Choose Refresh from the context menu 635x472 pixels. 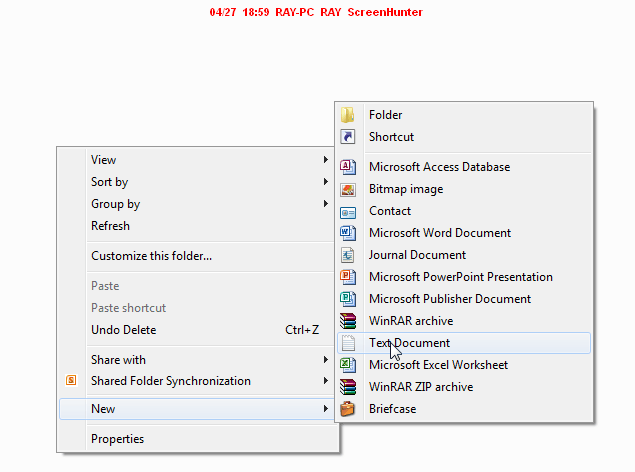point(196,226)
